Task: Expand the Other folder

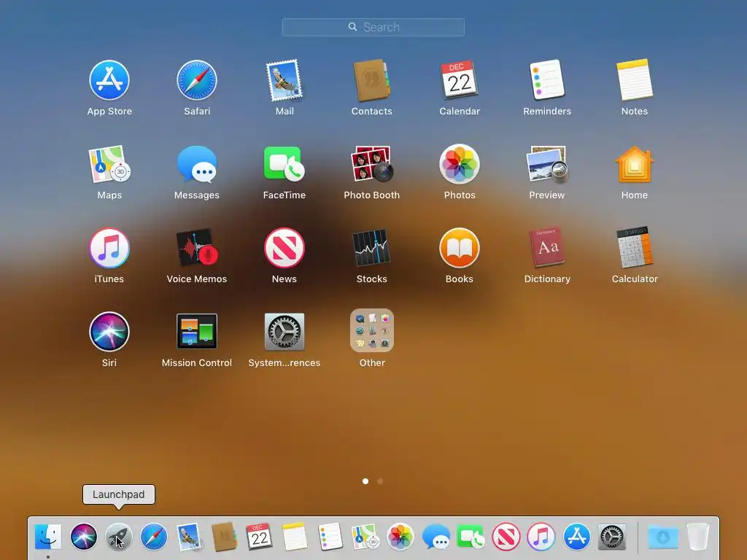Action: [x=371, y=330]
